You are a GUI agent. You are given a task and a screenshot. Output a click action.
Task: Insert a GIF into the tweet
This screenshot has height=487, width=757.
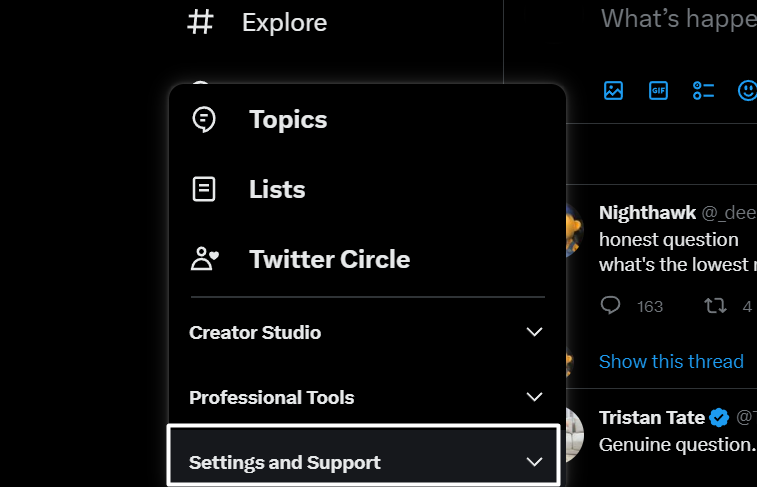pos(658,91)
